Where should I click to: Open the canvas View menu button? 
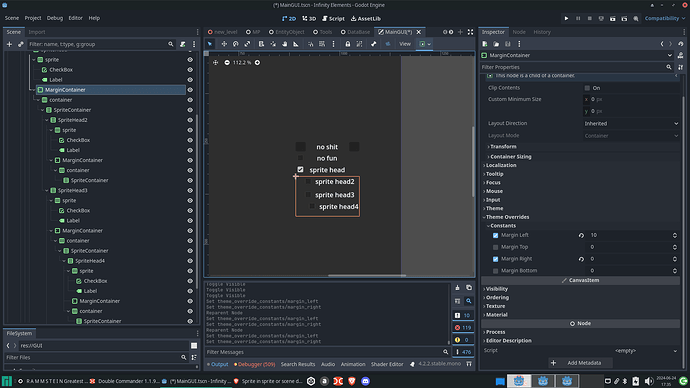405,44
